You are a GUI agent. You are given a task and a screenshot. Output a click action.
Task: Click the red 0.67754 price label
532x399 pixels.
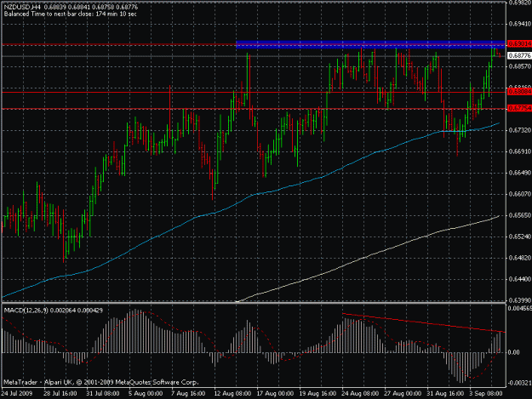point(519,108)
